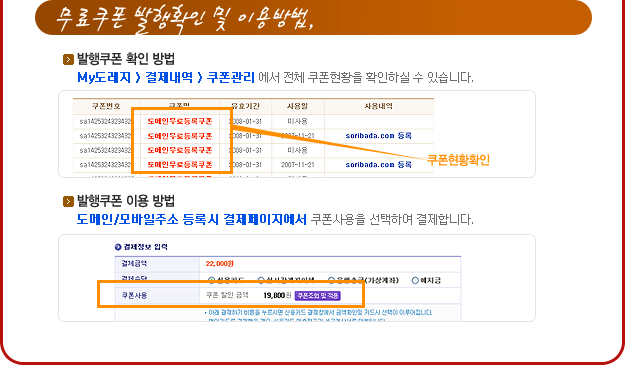The width and height of the screenshot is (625, 365).
Task: Click the fourth 도메인무료등록쿠폰 entry
Action: 180,165
